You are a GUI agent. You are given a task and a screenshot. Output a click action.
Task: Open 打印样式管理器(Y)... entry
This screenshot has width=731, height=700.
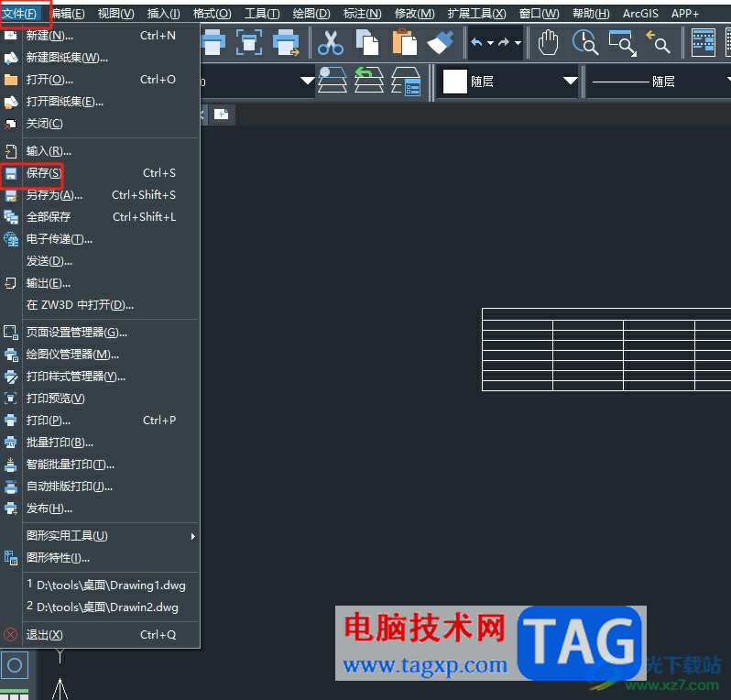click(101, 377)
